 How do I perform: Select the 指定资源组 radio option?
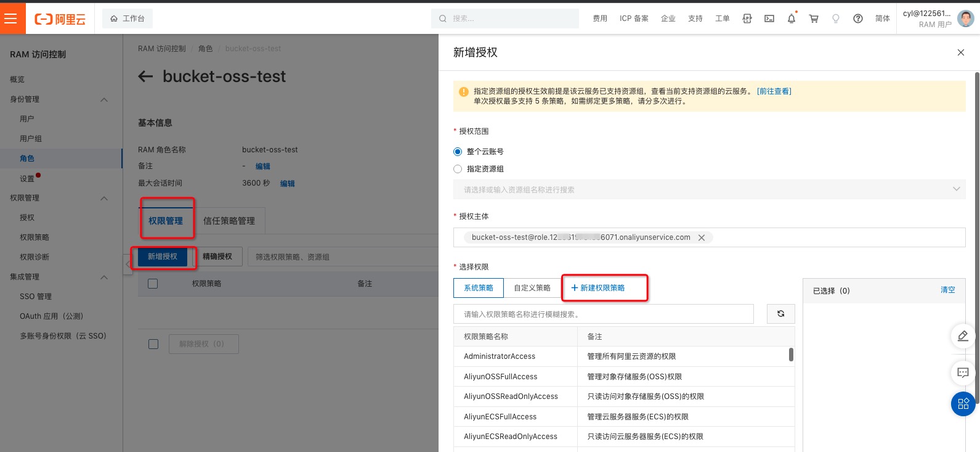pos(458,169)
